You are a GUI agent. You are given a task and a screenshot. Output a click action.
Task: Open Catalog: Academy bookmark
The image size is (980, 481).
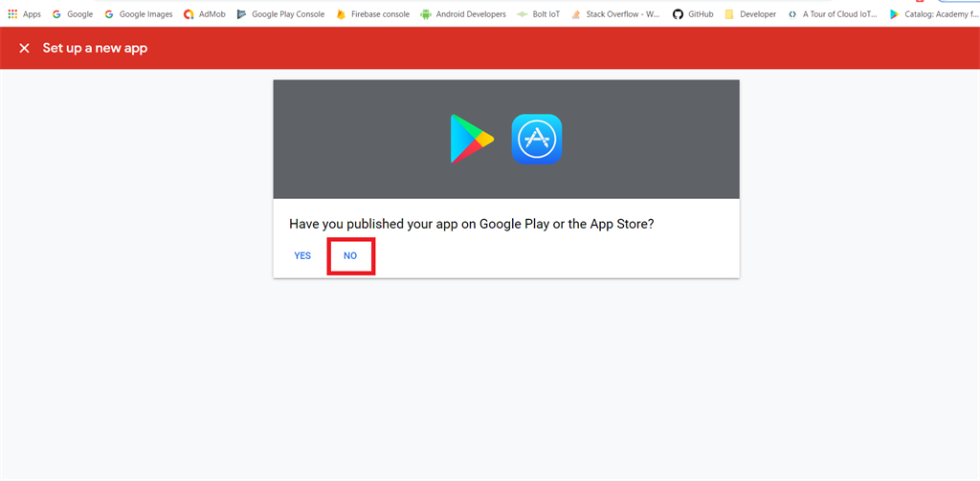[934, 13]
